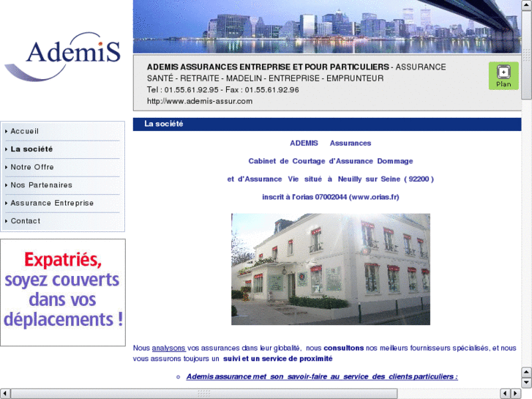Click 'ADEMIS Assurances' centered heading
The image size is (532, 399).
tap(331, 143)
